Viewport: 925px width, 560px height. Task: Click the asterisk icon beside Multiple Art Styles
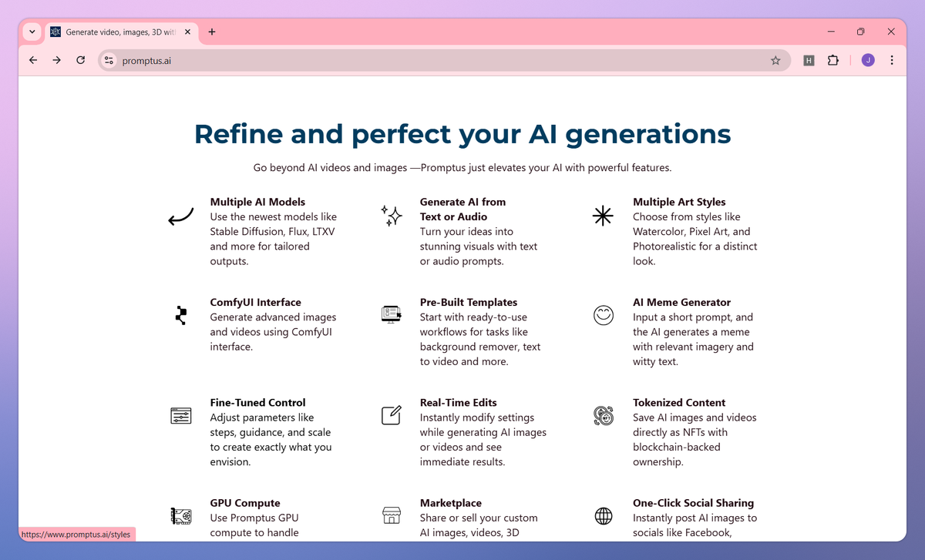tap(603, 216)
